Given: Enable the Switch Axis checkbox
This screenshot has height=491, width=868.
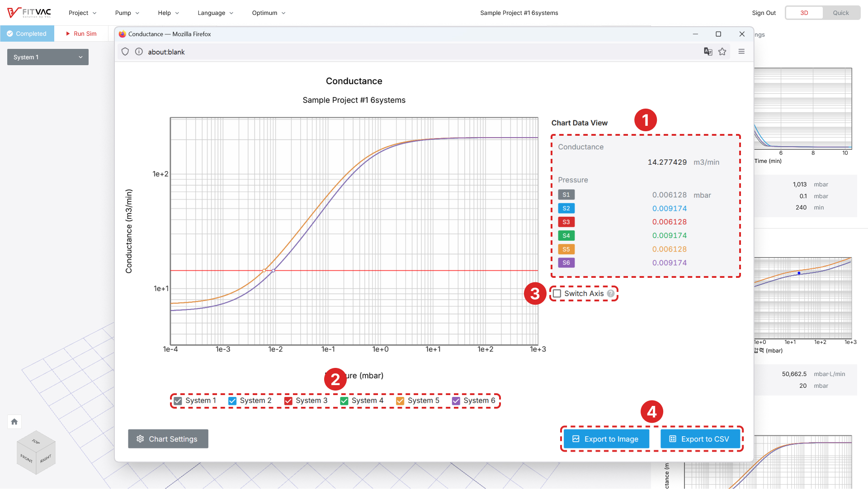Looking at the screenshot, I should 557,294.
